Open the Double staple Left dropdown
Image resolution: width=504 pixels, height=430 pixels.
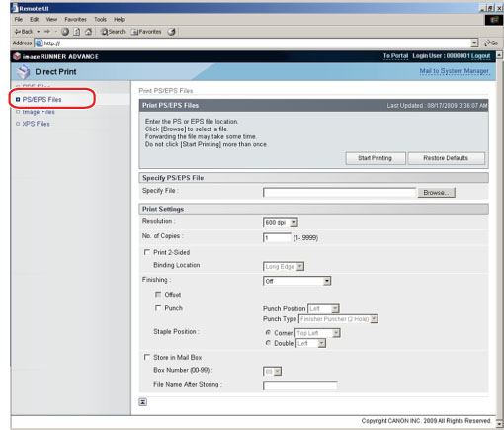pyautogui.click(x=310, y=343)
